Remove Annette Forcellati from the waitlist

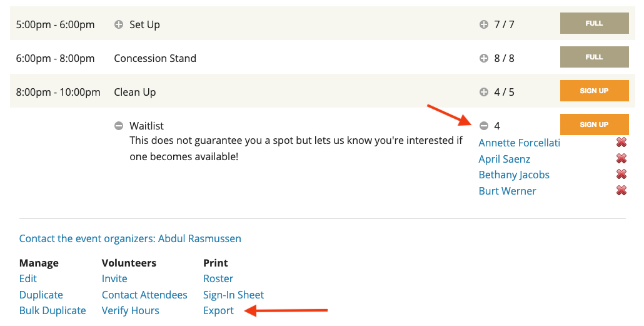(621, 143)
